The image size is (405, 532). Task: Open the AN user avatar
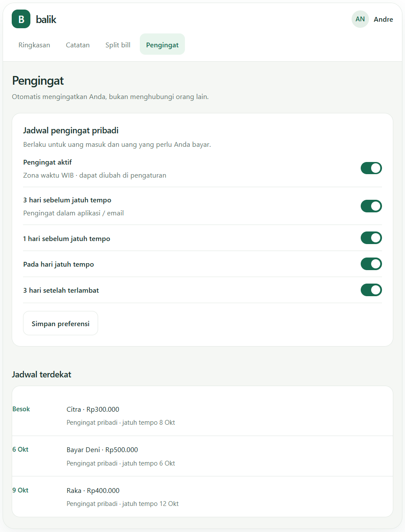point(360,19)
